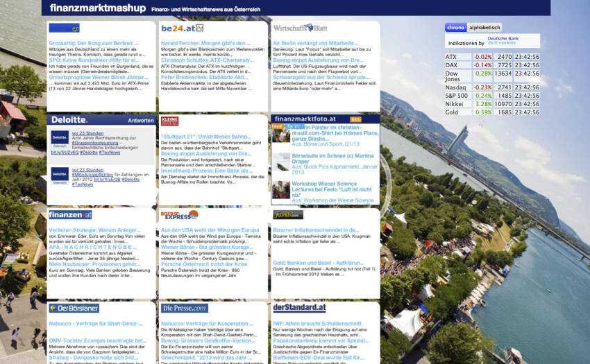Open the Deutsche Bank db-X markets link

click(x=503, y=40)
